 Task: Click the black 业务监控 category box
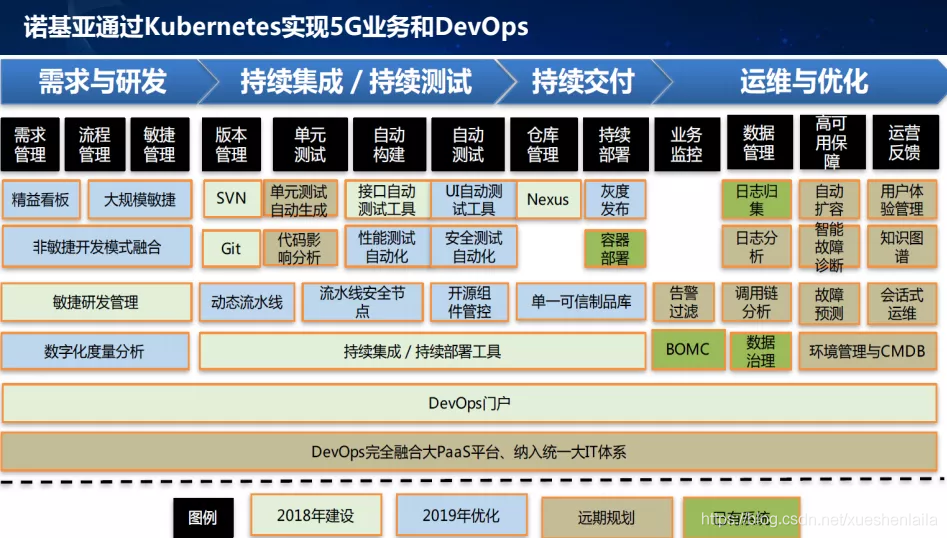(687, 144)
